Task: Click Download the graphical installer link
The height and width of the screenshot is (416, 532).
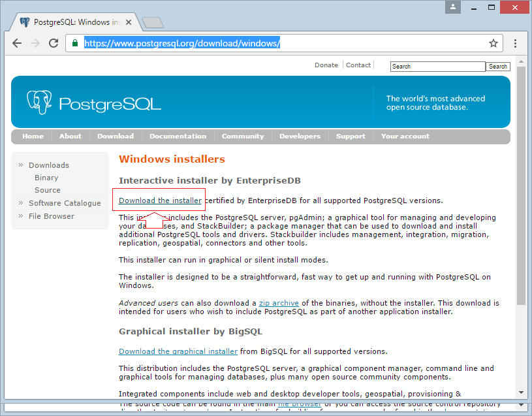Action: [x=178, y=351]
